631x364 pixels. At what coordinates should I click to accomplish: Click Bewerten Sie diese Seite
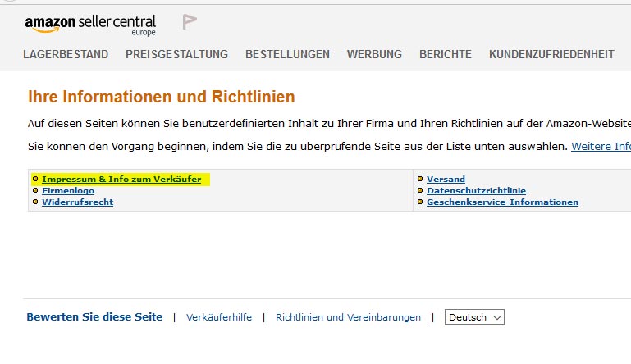pos(94,317)
